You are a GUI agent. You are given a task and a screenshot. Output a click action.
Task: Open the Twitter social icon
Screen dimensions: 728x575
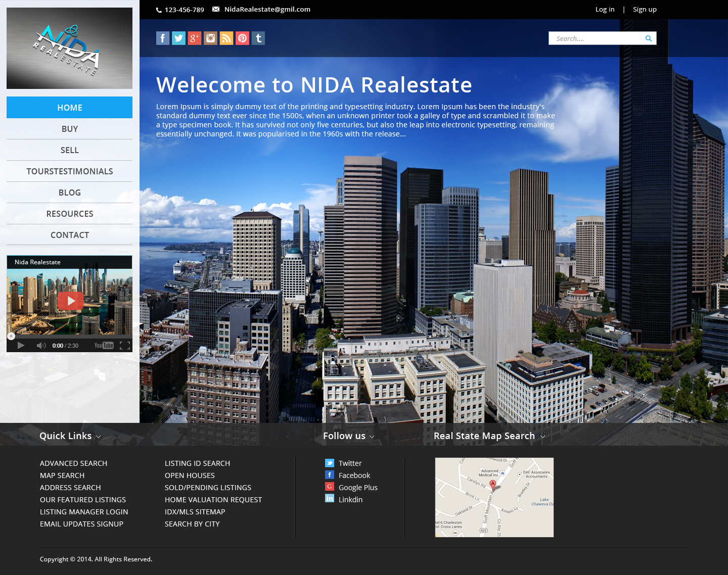[178, 38]
